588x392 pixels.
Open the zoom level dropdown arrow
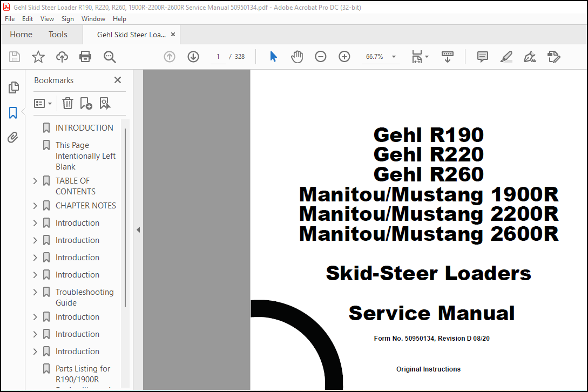click(394, 57)
